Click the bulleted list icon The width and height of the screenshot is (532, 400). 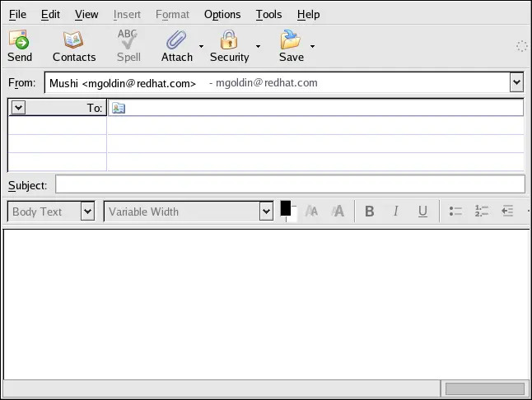click(455, 212)
